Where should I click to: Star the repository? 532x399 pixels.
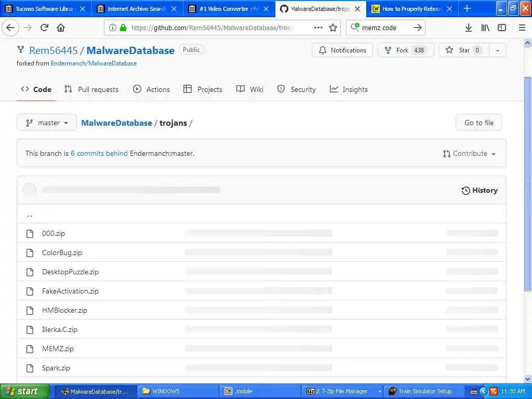point(464,50)
